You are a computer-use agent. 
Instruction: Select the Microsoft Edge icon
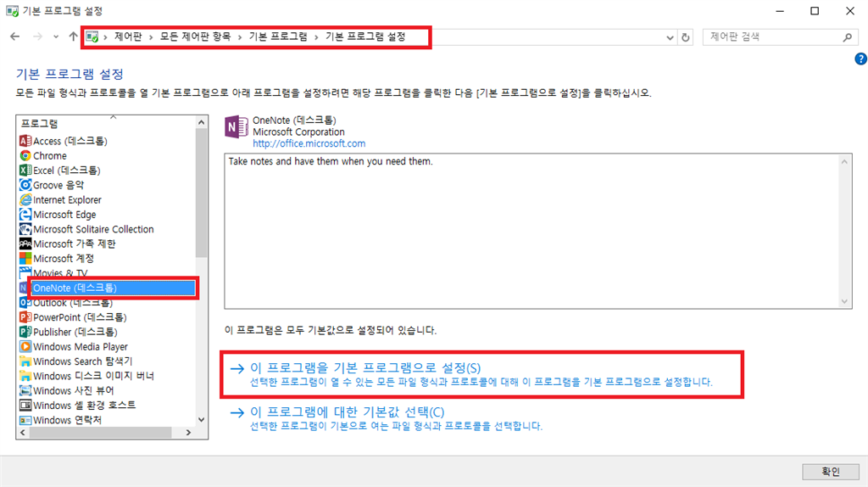25,215
